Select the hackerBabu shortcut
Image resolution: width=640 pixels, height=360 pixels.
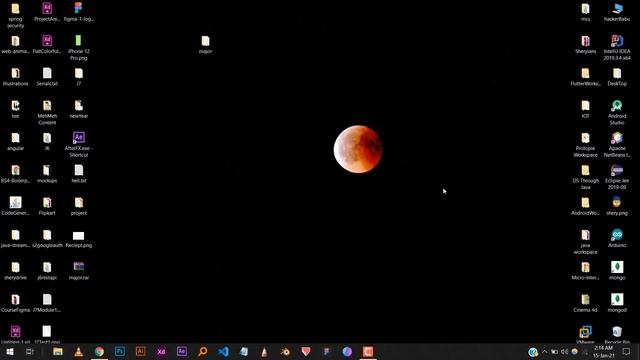[x=617, y=12]
